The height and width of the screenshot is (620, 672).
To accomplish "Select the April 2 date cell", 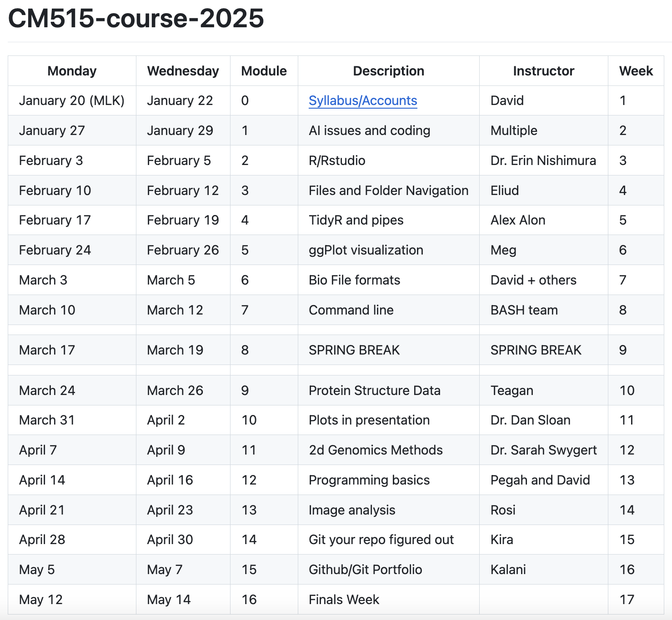I will [166, 420].
